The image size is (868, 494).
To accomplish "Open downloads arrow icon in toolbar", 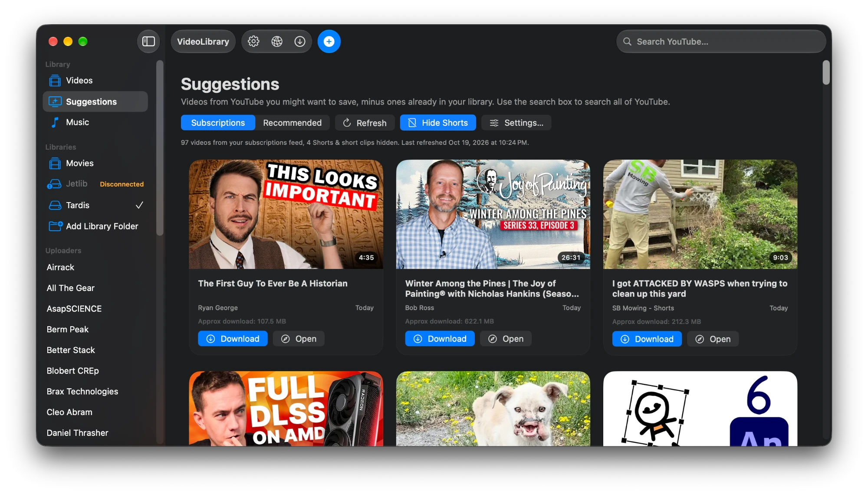I will point(300,41).
